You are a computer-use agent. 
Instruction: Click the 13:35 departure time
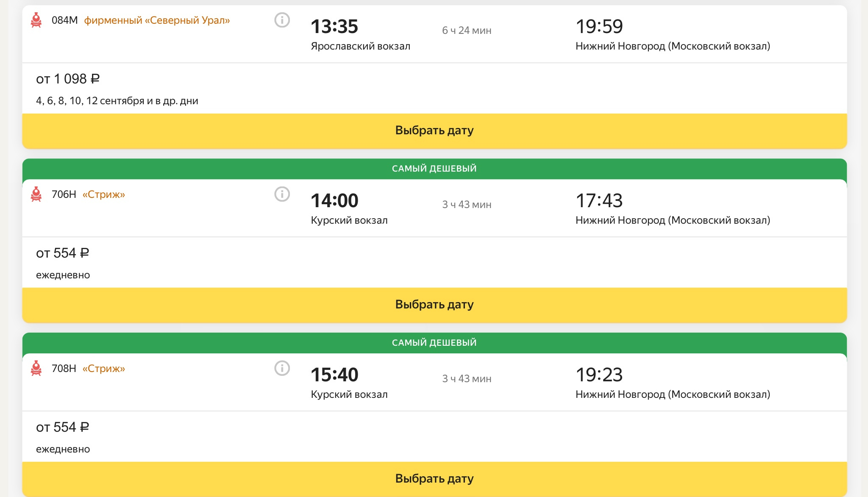[x=334, y=27]
